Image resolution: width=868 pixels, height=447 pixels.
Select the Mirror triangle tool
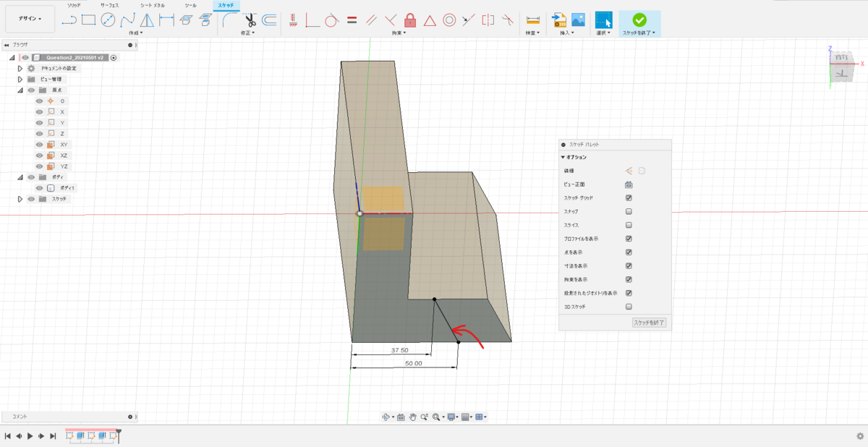(x=148, y=20)
